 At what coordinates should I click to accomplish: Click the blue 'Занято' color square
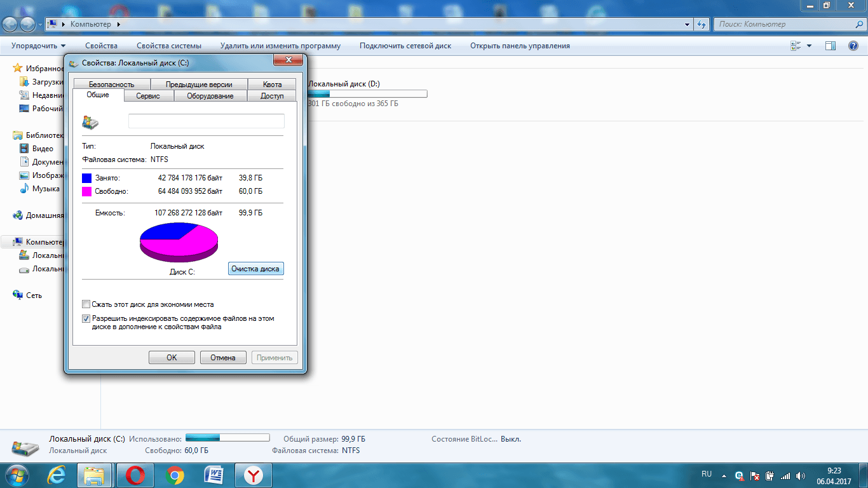click(87, 179)
